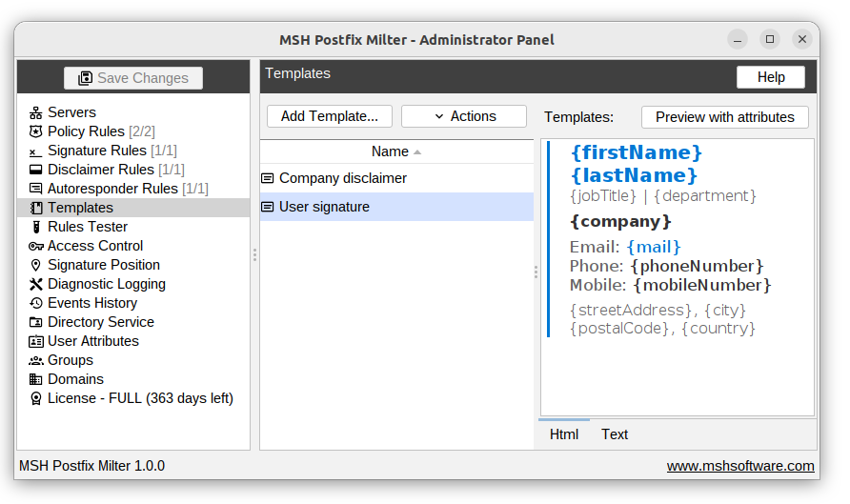The image size is (850, 504).
Task: Click the {company} text in preview
Action: [620, 222]
